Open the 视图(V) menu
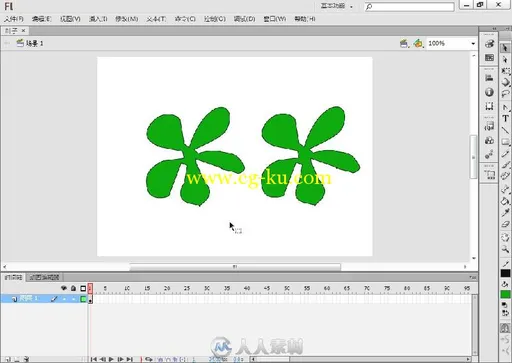Image resolution: width=512 pixels, height=363 pixels. tap(70, 19)
